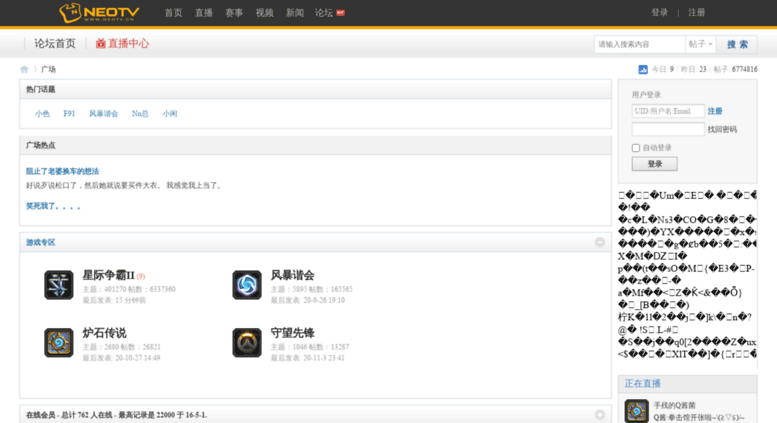Screen dimensions: 777x423
Task: Go to 首页 in the top navigation
Action: (173, 13)
